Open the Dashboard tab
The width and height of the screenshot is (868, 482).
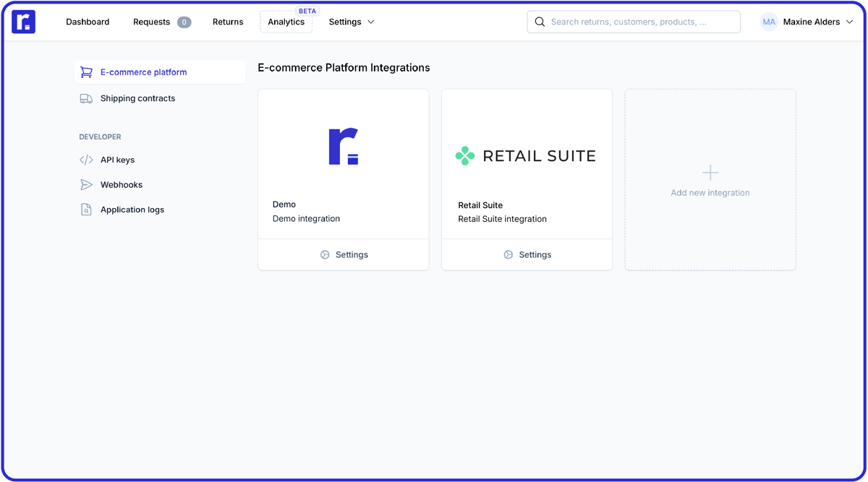click(x=88, y=22)
